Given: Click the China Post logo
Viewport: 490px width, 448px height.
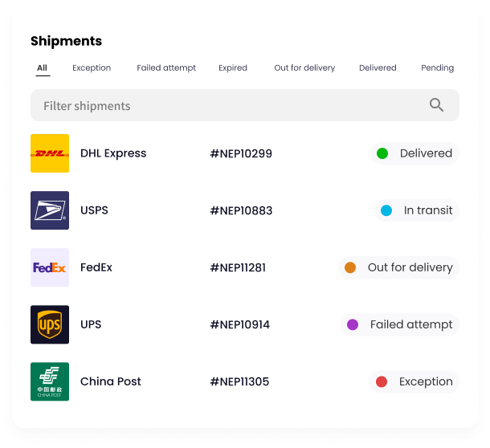Looking at the screenshot, I should click(x=50, y=381).
